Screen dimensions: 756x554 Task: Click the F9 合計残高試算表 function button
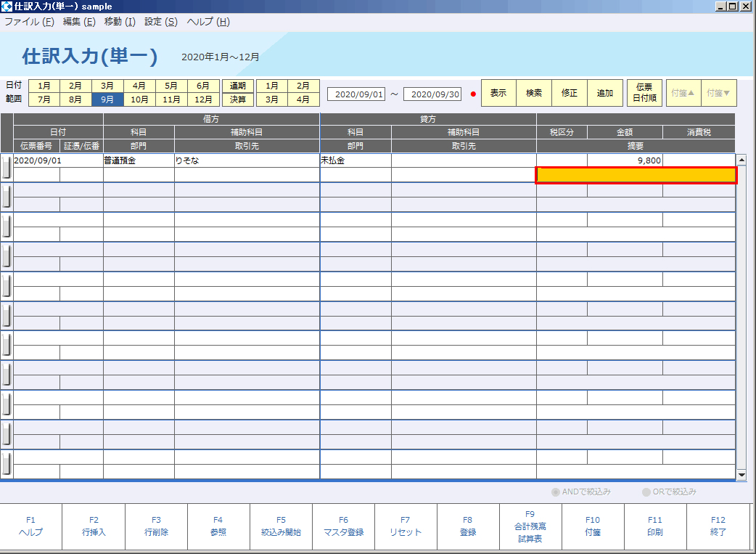tap(530, 526)
